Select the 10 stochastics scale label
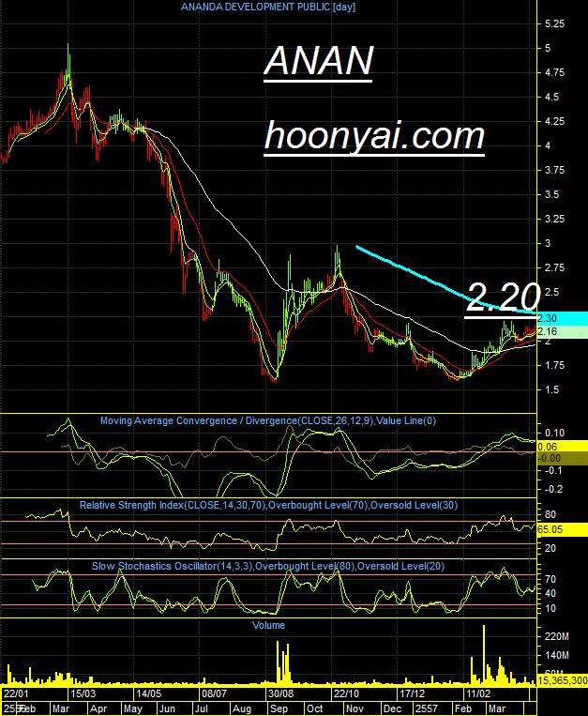This screenshot has width=588, height=716. pyautogui.click(x=550, y=609)
